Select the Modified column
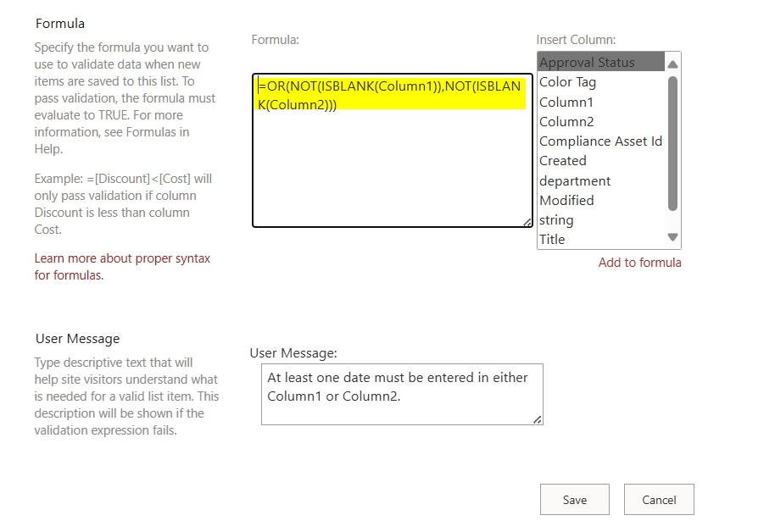775x532 pixels. pos(566,200)
